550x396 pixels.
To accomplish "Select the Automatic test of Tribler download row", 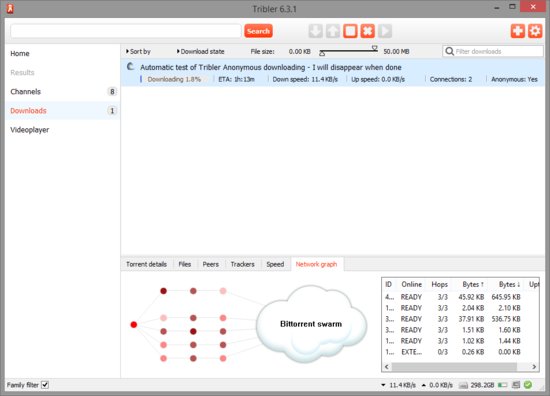I will coord(333,73).
